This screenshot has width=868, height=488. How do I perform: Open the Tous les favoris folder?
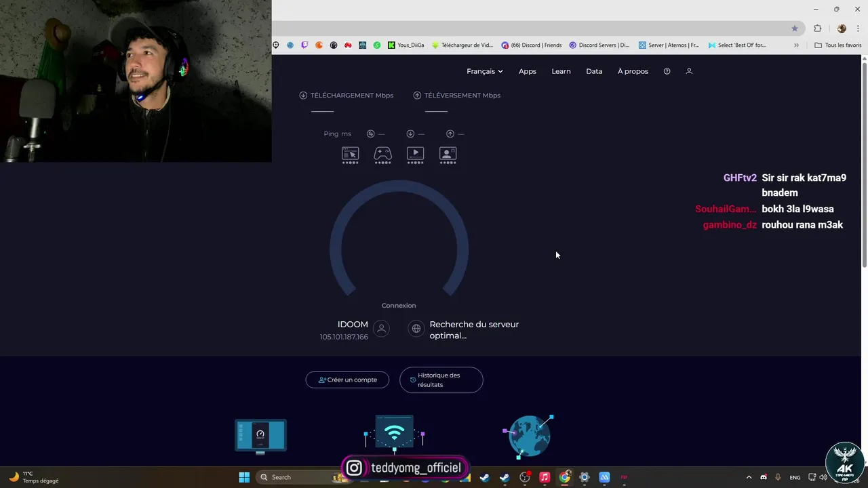[838, 45]
